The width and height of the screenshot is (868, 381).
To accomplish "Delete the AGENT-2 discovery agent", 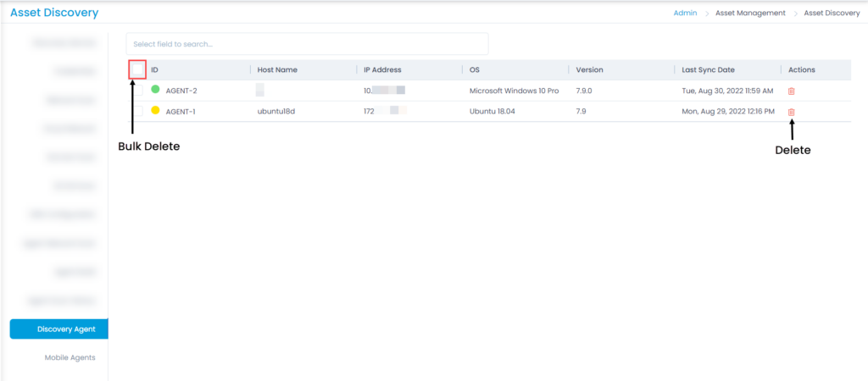I will click(791, 91).
